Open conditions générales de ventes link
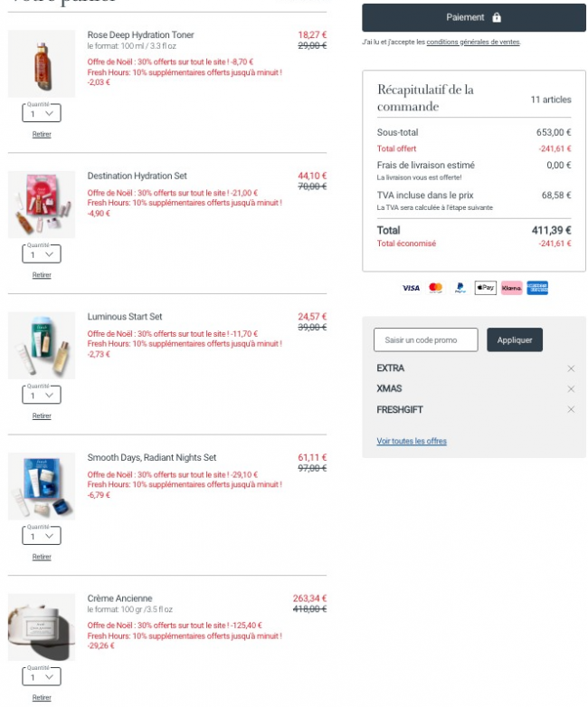The width and height of the screenshot is (588, 707). click(472, 43)
